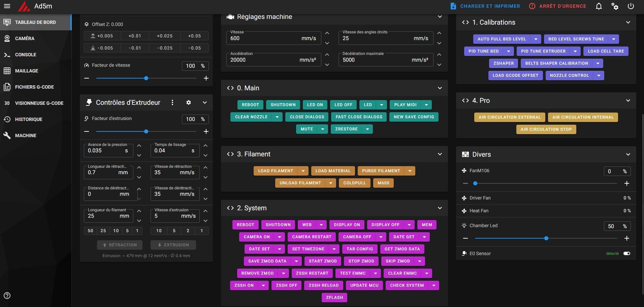Click the Historique clock icon
Image resolution: width=644 pixels, height=307 pixels.
pyautogui.click(x=7, y=119)
